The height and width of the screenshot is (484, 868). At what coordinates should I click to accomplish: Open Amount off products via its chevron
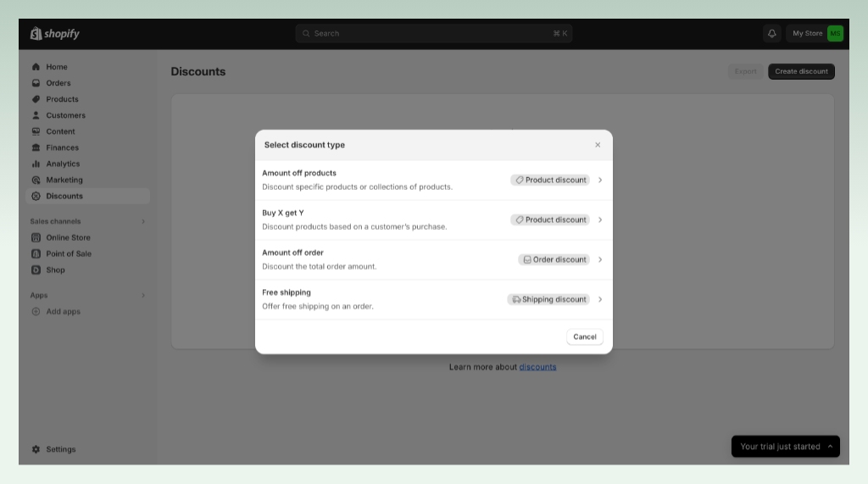[x=600, y=180]
